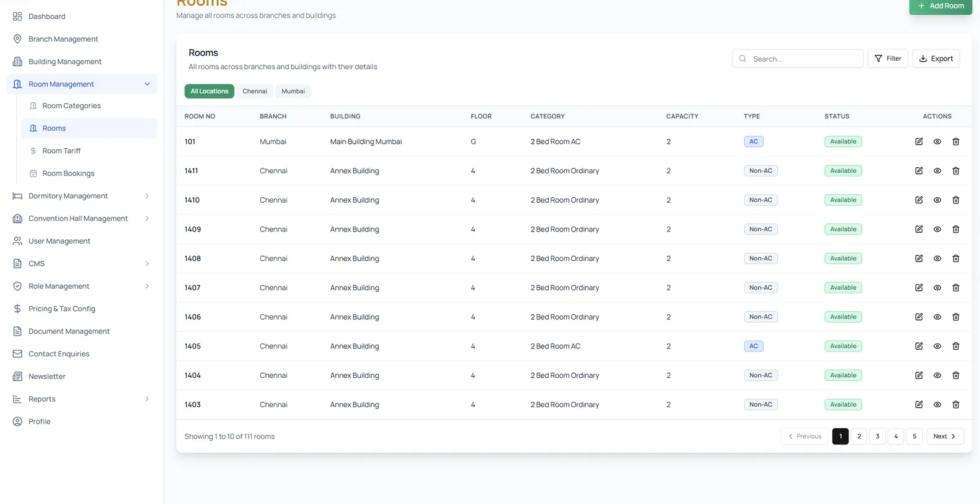
Task: Open Room Categories submenu item
Action: point(89,106)
